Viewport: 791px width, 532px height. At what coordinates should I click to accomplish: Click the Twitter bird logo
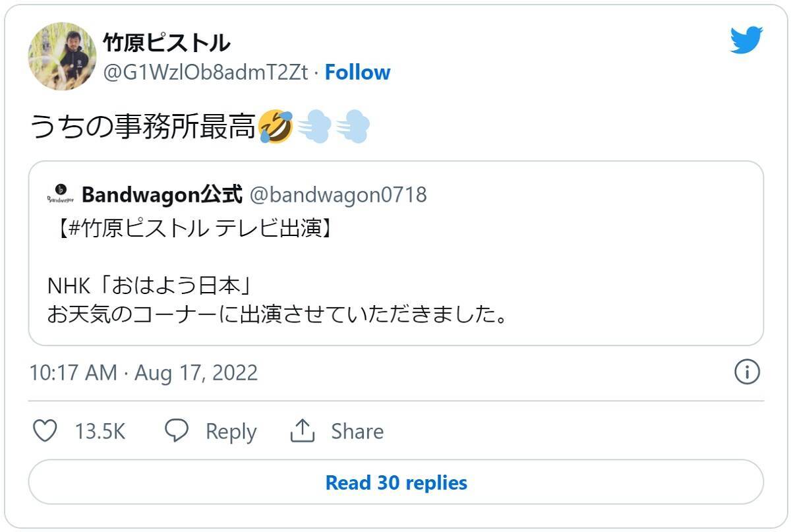(746, 40)
